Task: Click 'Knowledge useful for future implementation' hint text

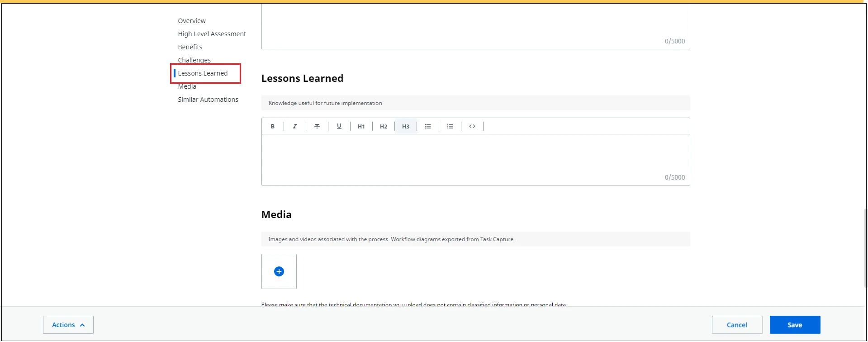Action: [325, 103]
